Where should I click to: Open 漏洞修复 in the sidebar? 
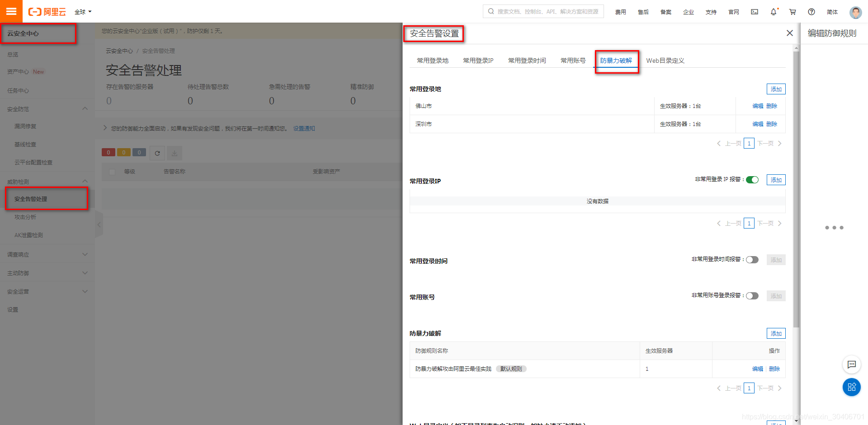pos(25,126)
